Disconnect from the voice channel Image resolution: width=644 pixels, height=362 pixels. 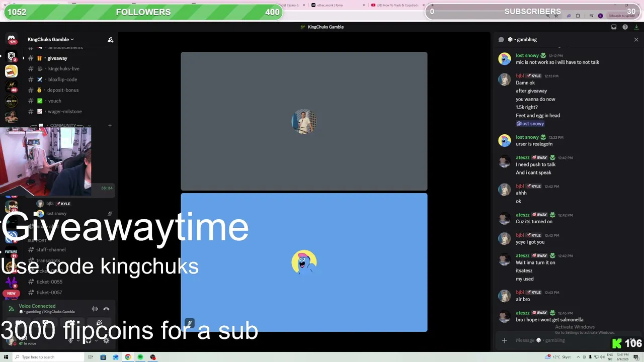click(106, 309)
